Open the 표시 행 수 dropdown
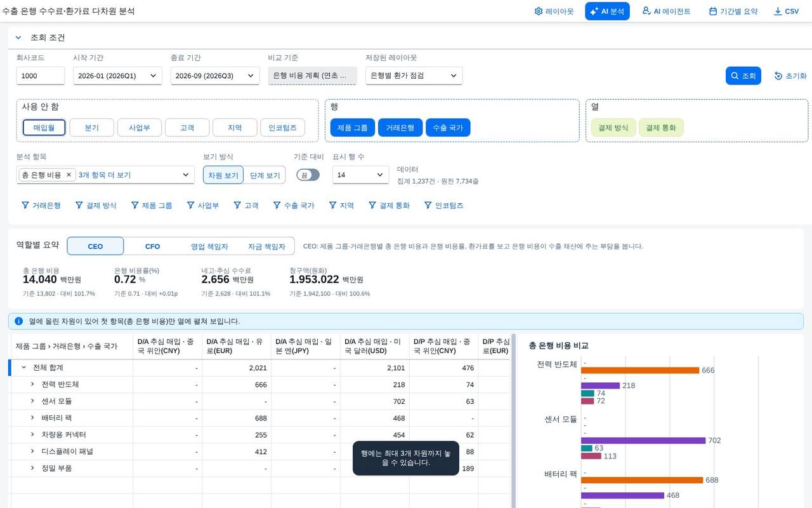The image size is (812, 508). (x=360, y=175)
